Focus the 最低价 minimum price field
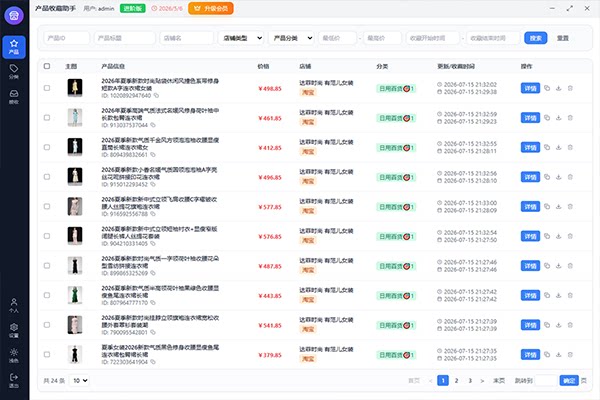 337,38
